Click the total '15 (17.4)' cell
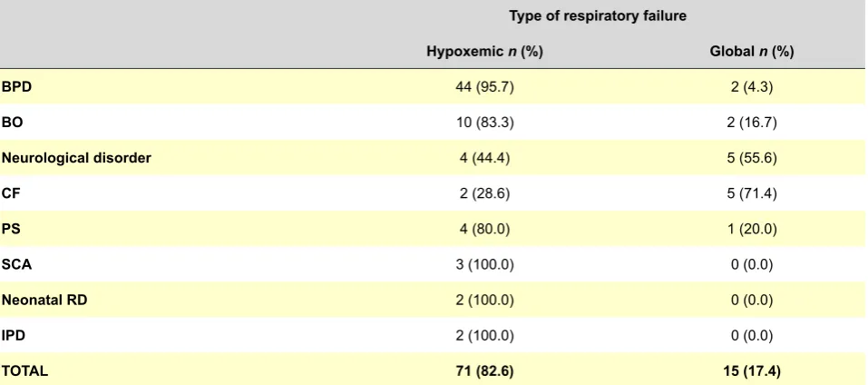 point(752,370)
